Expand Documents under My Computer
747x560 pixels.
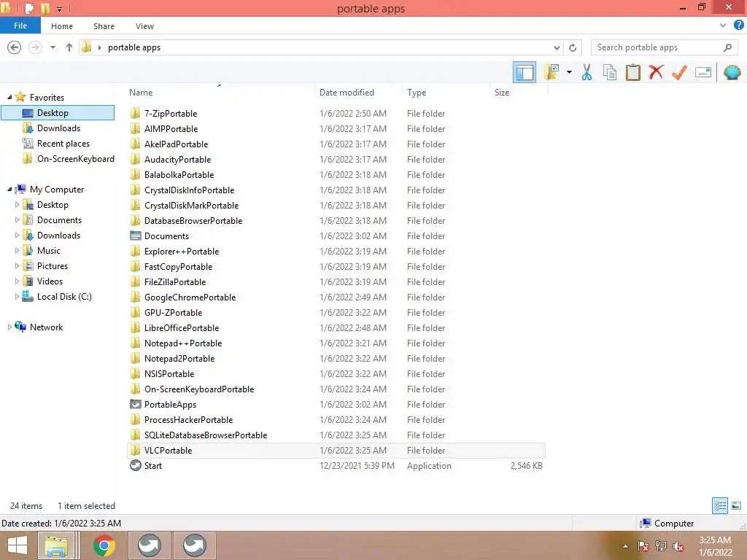18,220
